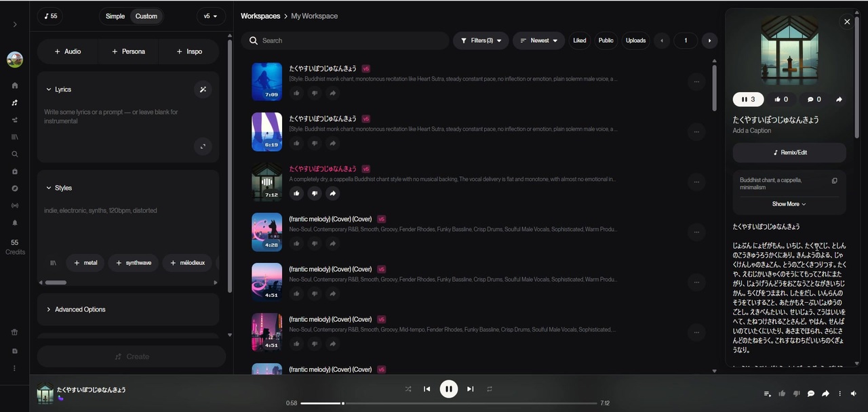The image size is (868, 412).
Task: Open the styles library icon beside metal
Action: pyautogui.click(x=53, y=263)
